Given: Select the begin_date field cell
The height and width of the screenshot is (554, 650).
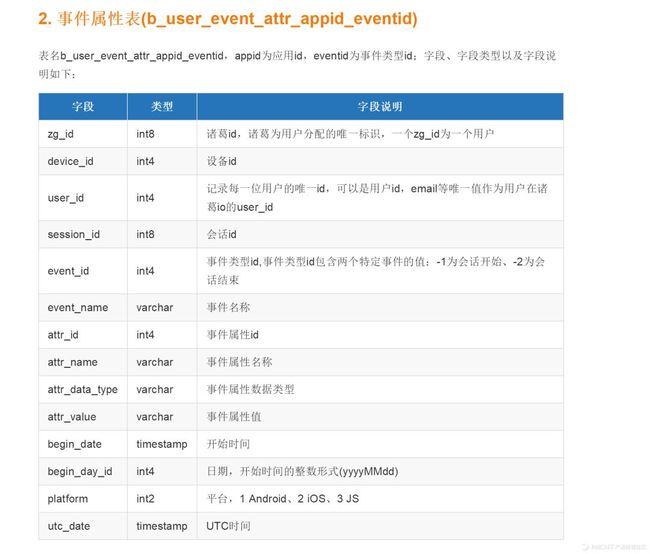Looking at the screenshot, I should (83, 444).
